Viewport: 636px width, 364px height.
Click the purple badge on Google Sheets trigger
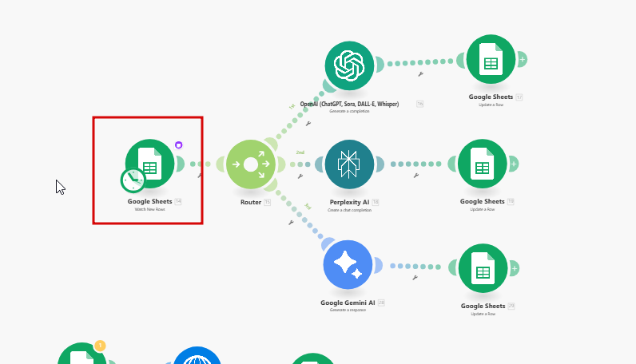178,145
